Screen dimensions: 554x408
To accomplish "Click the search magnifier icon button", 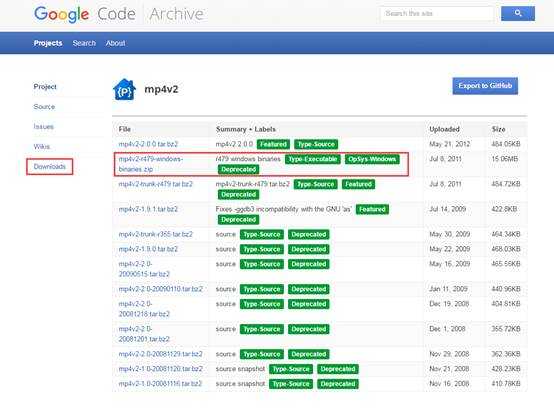I will click(x=518, y=13).
